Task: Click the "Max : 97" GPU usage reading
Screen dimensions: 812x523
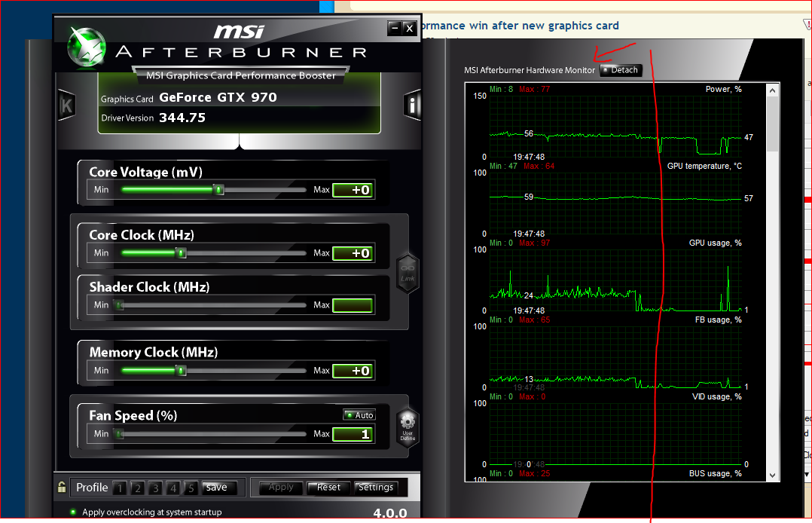Action: [x=535, y=243]
